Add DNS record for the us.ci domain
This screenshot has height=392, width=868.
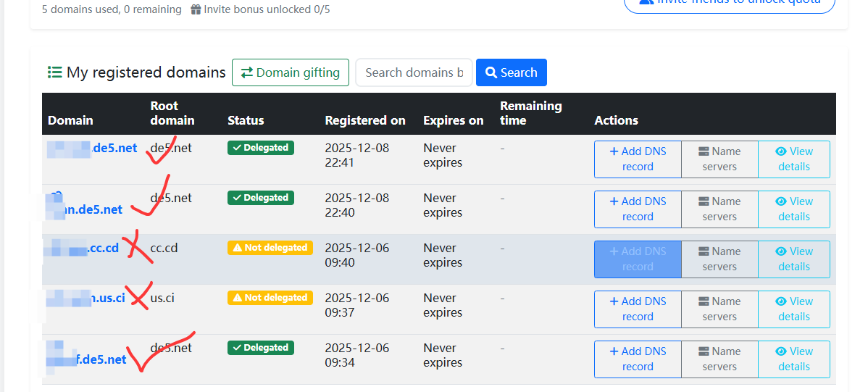[638, 309]
